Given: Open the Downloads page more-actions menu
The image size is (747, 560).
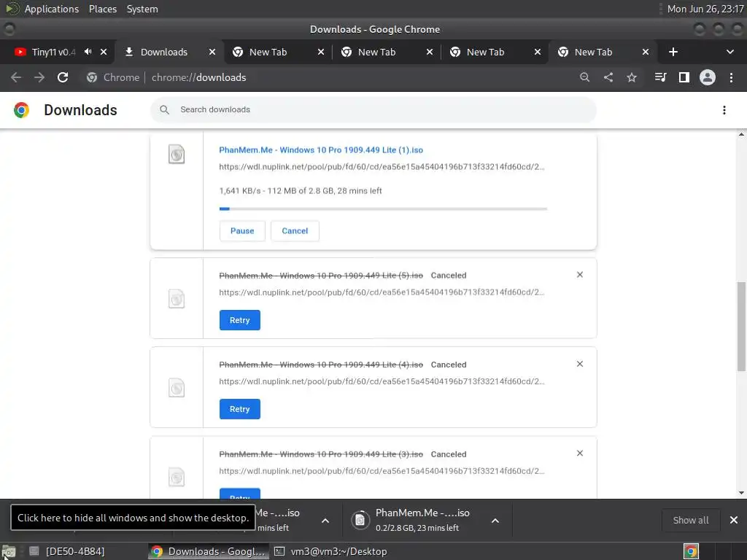Looking at the screenshot, I should coord(724,110).
